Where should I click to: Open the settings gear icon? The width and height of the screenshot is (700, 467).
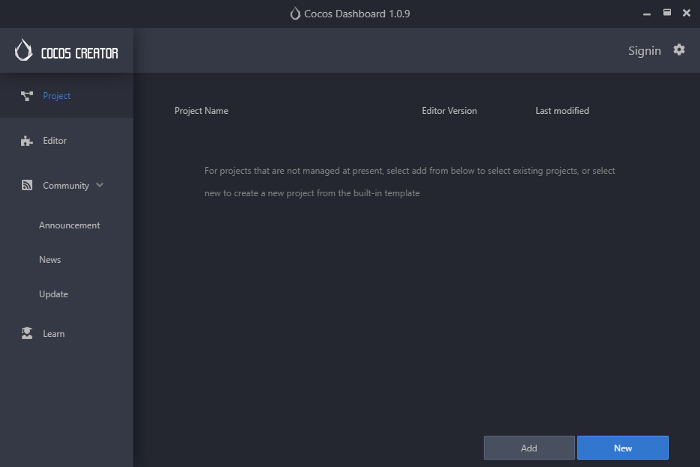[679, 50]
